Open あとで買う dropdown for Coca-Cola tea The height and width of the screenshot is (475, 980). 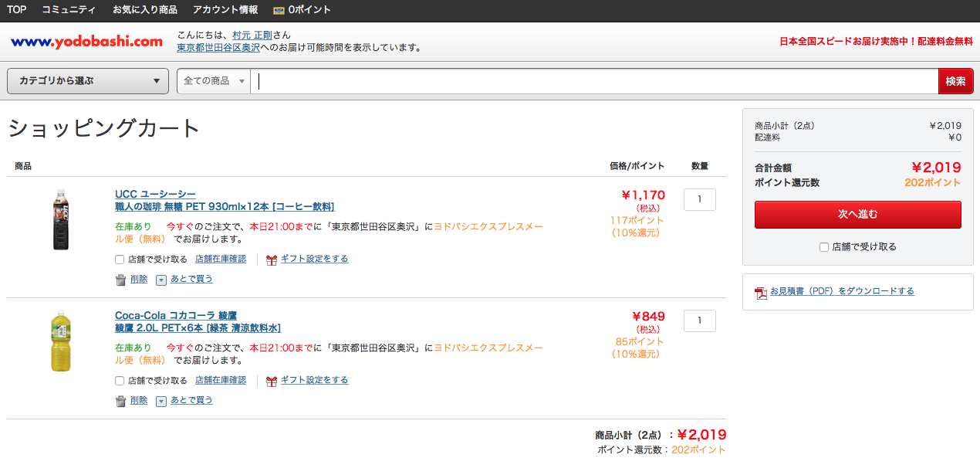tap(161, 401)
